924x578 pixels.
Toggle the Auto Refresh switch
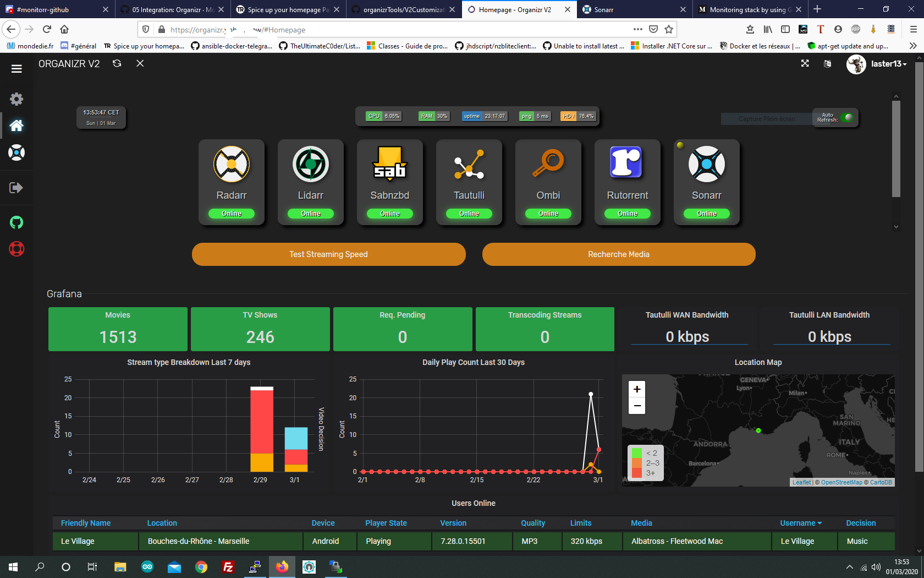[849, 117]
